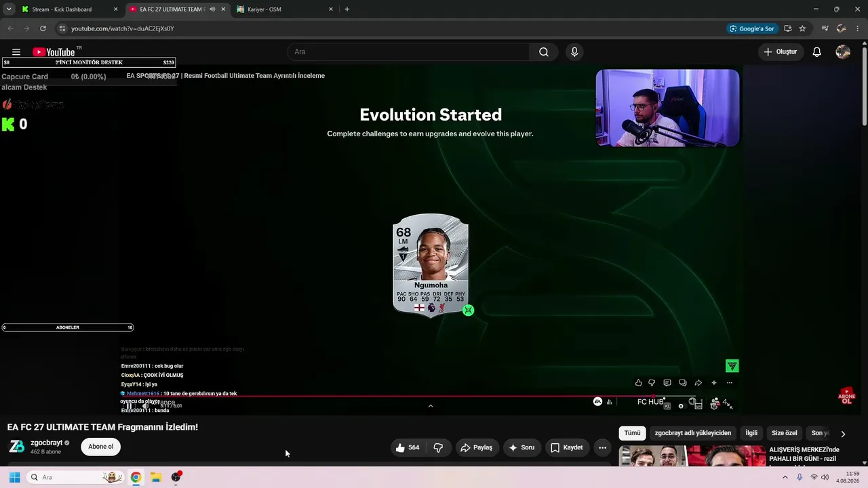Open the Chrome three-dot menu
The height and width of the screenshot is (488, 868).
click(x=859, y=28)
